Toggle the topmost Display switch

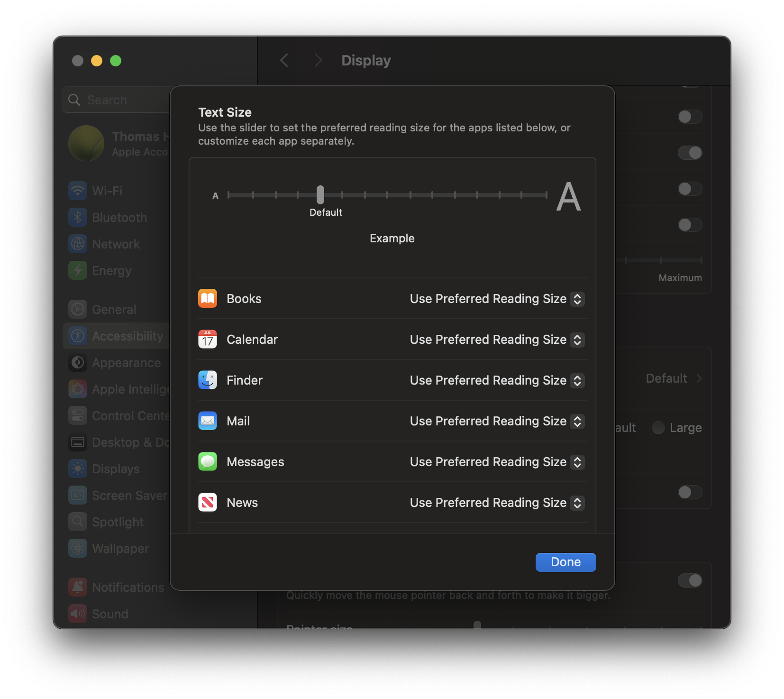click(690, 117)
